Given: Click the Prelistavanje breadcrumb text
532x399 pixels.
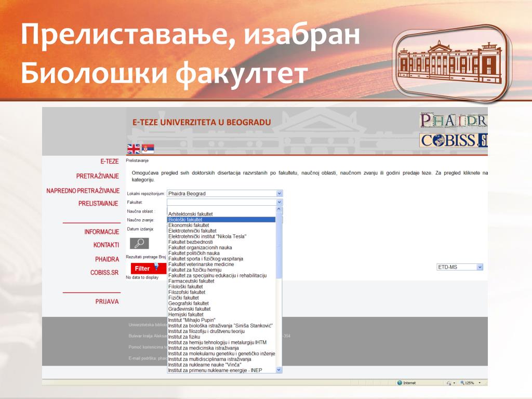Looking at the screenshot, I should click(x=137, y=161).
